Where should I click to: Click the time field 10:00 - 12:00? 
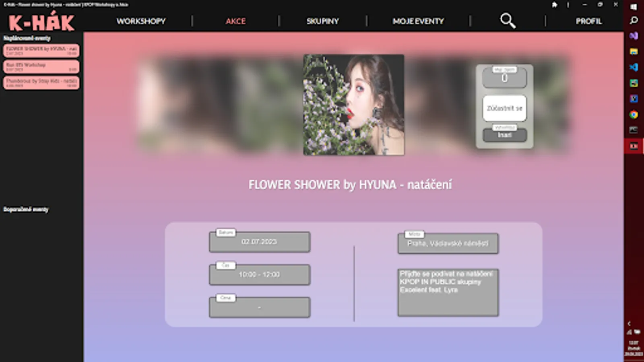click(259, 275)
